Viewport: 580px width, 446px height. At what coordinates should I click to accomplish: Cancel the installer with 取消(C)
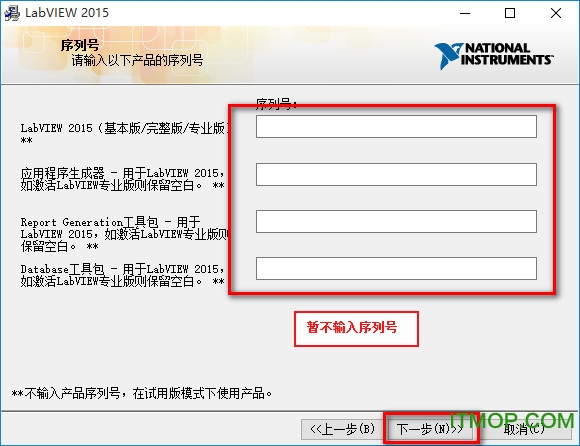(524, 429)
